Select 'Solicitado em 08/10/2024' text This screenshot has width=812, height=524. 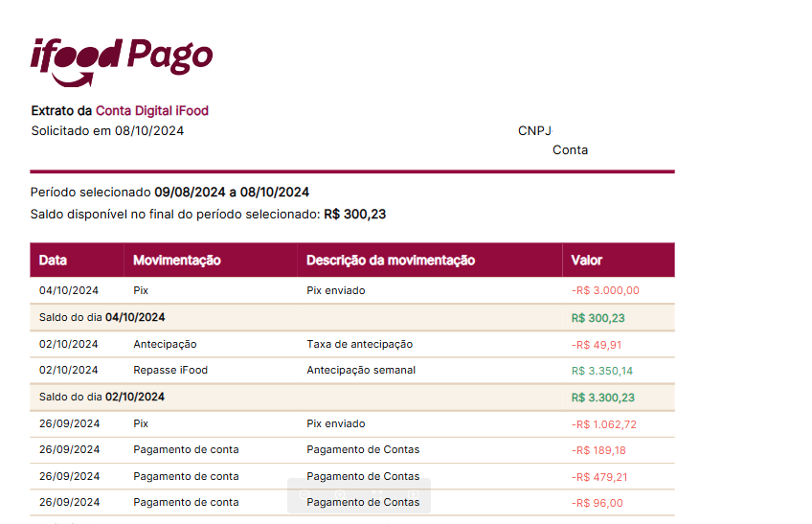(107, 130)
